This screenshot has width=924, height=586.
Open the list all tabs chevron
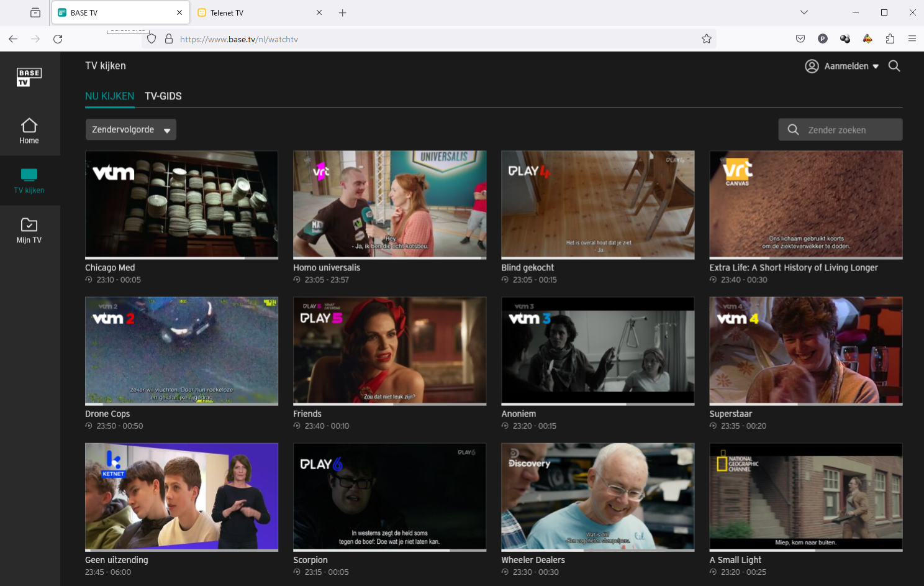pyautogui.click(x=804, y=12)
